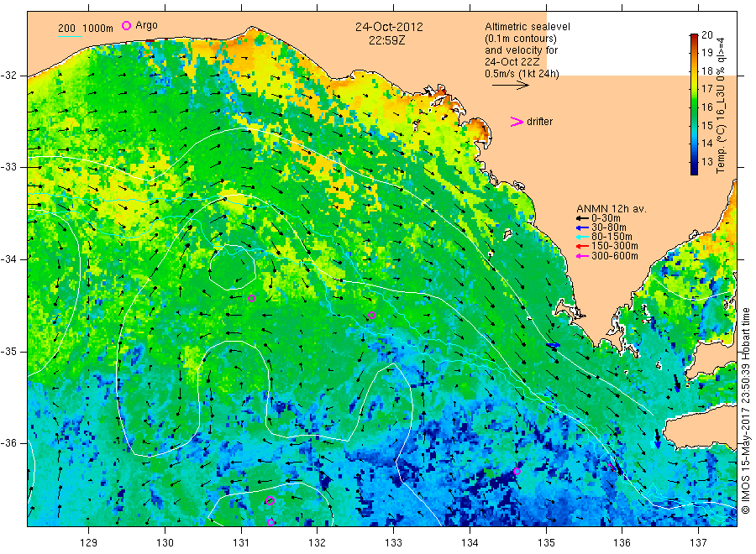Click the magenta 300-600m legend arrow
Screen dimensions: 756x554
pos(582,256)
